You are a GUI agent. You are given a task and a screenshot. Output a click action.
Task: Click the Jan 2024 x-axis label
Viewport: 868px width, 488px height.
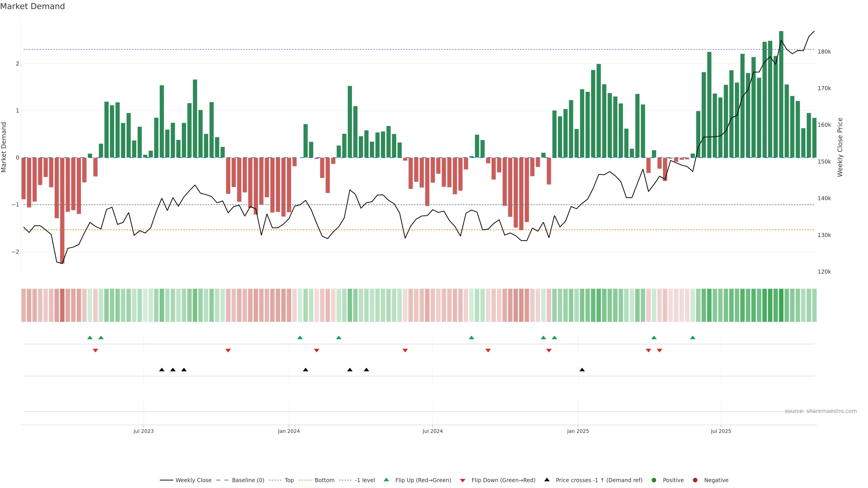(289, 431)
